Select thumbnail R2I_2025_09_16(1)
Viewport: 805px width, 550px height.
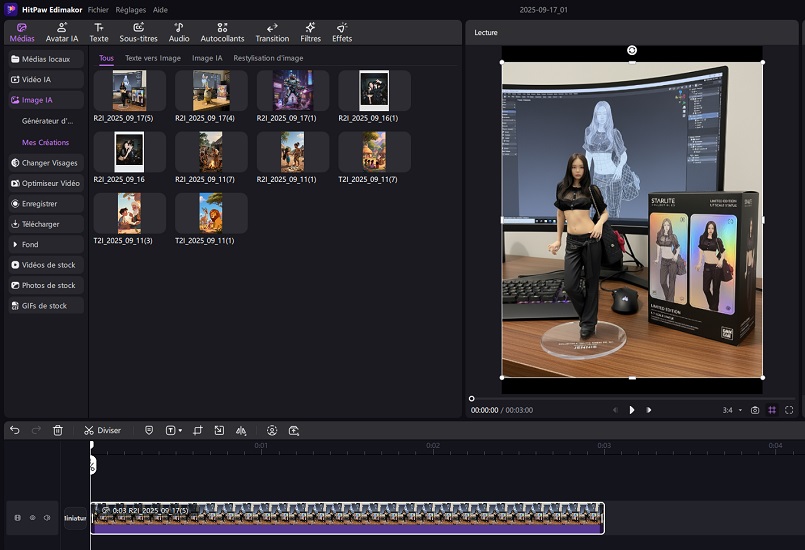pyautogui.click(x=374, y=91)
